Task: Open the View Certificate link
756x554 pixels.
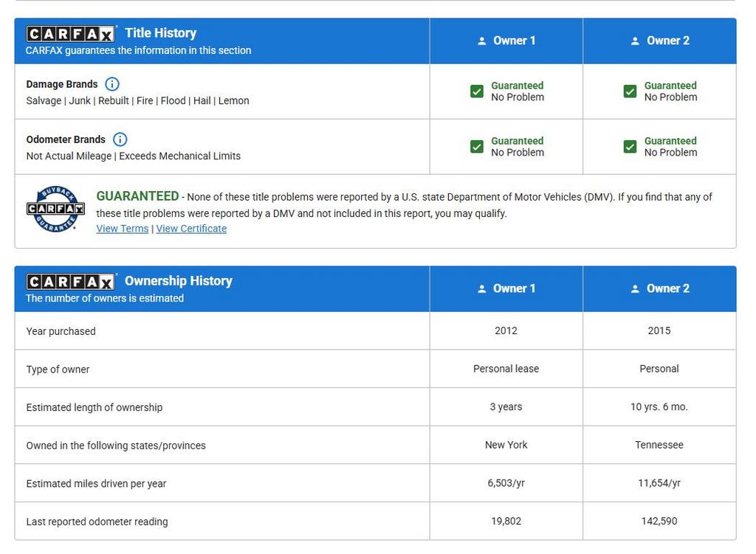Action: pyautogui.click(x=191, y=229)
